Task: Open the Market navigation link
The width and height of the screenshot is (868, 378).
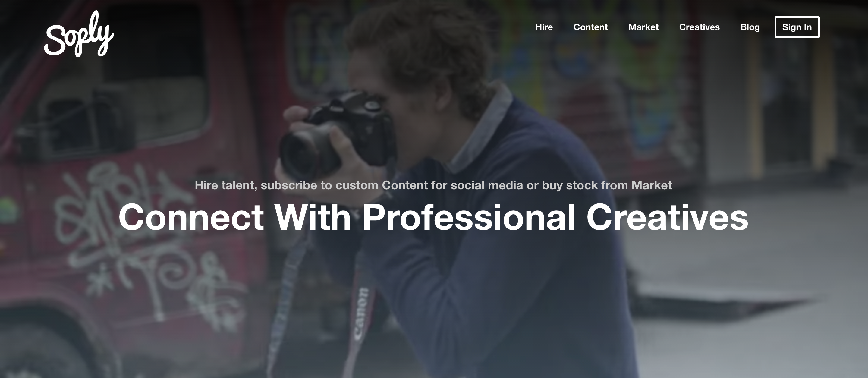Action: (x=643, y=27)
